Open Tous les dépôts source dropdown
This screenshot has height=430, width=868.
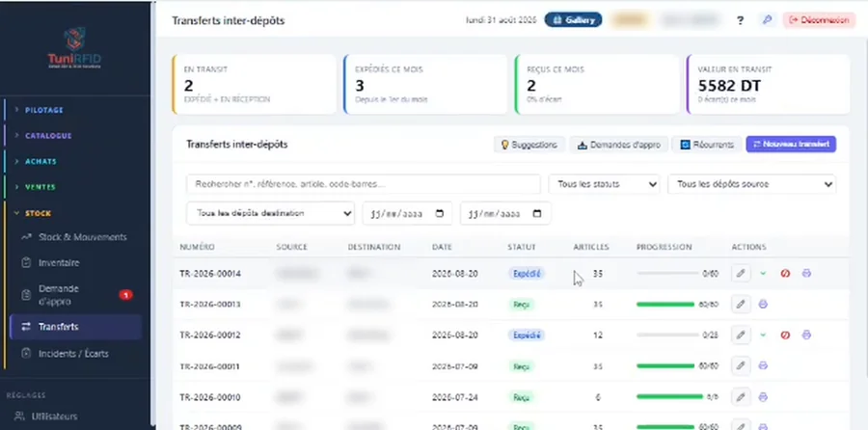point(752,184)
